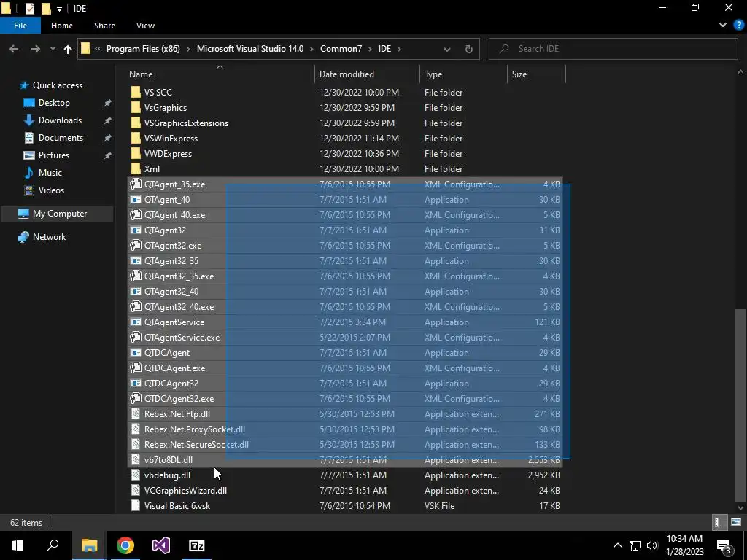Open Windows Start menu
This screenshot has width=747, height=560.
click(x=18, y=545)
